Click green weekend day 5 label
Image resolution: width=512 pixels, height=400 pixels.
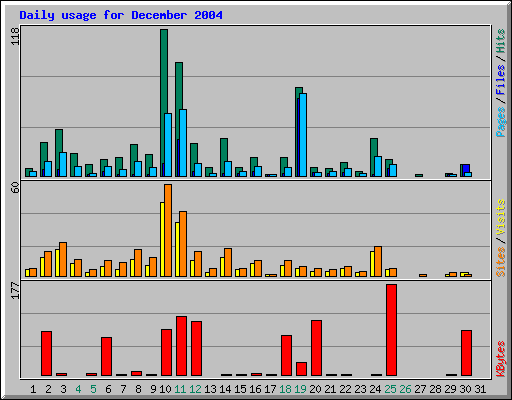[93, 389]
